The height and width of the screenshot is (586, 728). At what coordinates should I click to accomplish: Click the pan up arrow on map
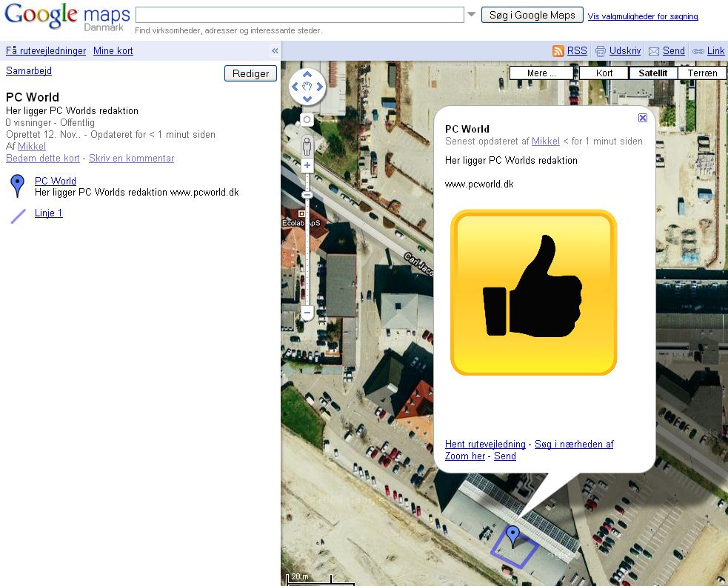307,74
